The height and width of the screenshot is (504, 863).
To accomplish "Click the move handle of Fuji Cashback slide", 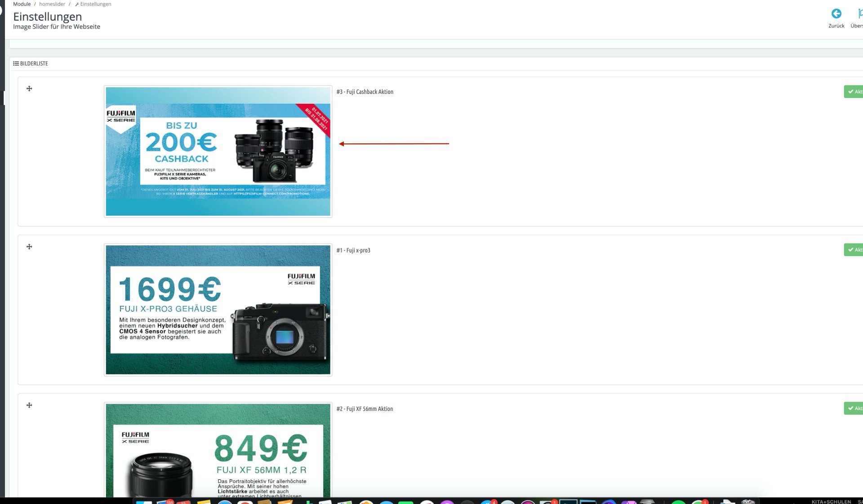I will pos(29,89).
